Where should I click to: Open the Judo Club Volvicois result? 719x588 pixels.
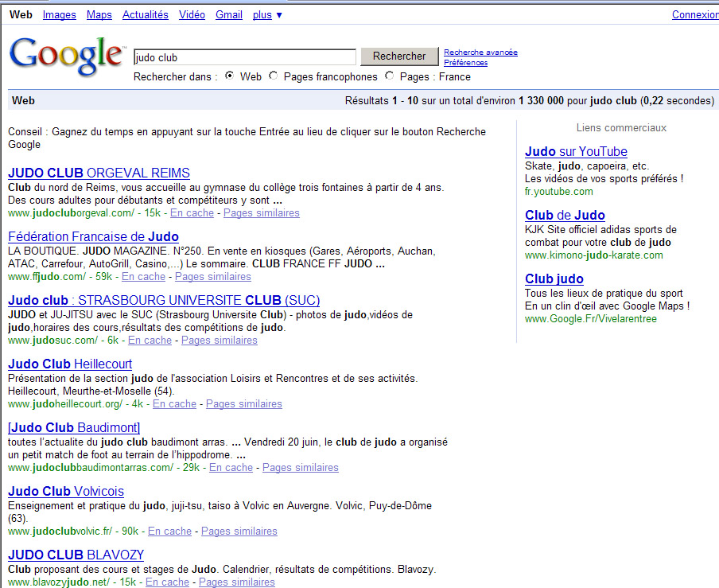click(x=66, y=492)
